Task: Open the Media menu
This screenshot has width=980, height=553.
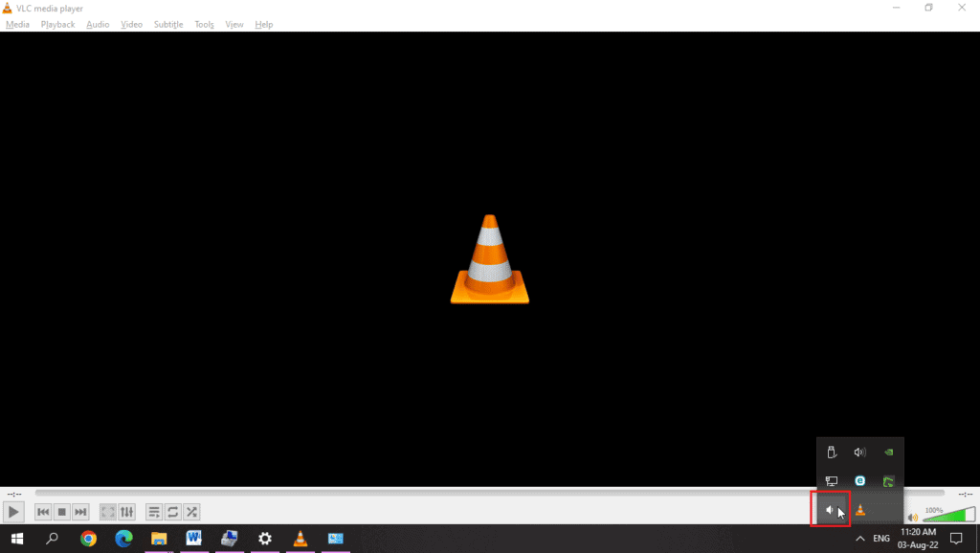Action: coord(17,24)
